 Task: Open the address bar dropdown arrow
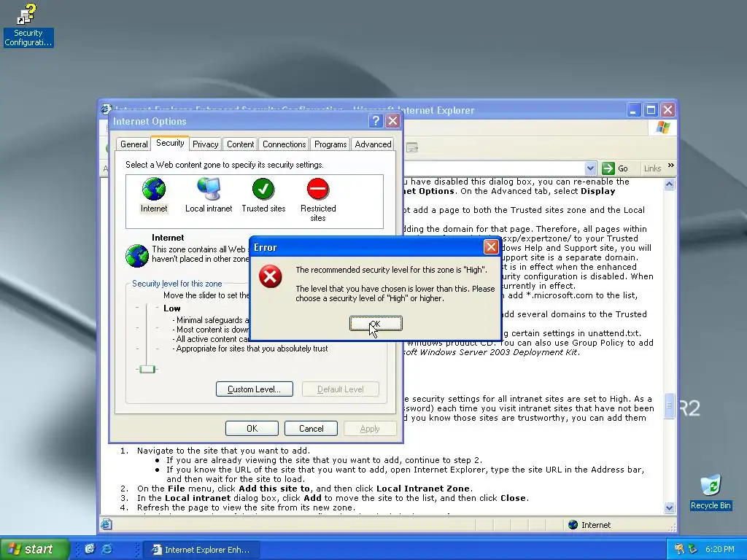590,168
